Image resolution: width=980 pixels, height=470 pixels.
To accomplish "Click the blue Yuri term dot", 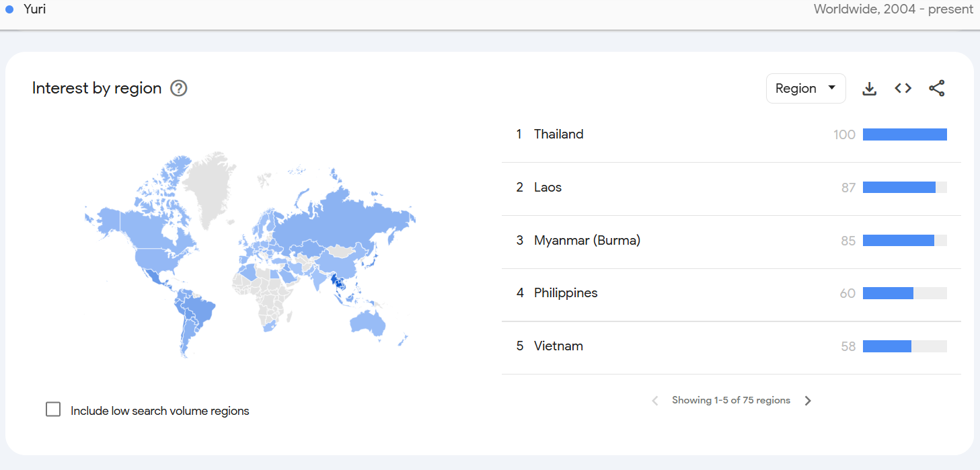I will 9,9.
